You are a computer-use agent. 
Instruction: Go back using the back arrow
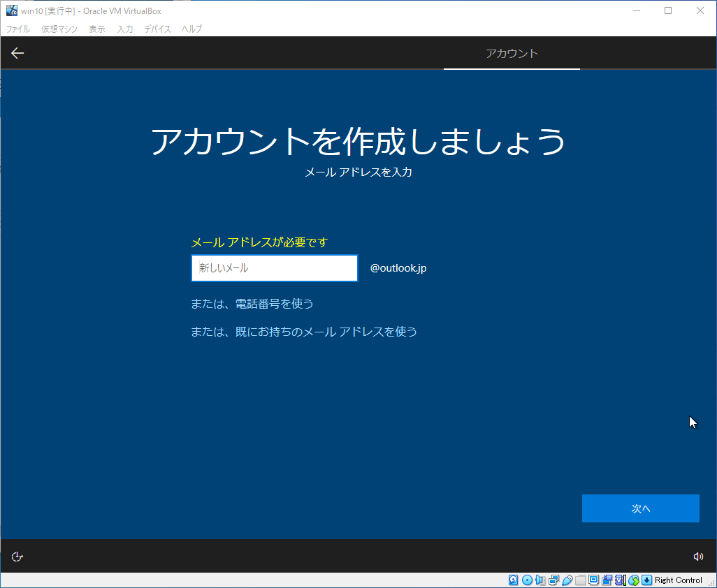click(x=17, y=53)
